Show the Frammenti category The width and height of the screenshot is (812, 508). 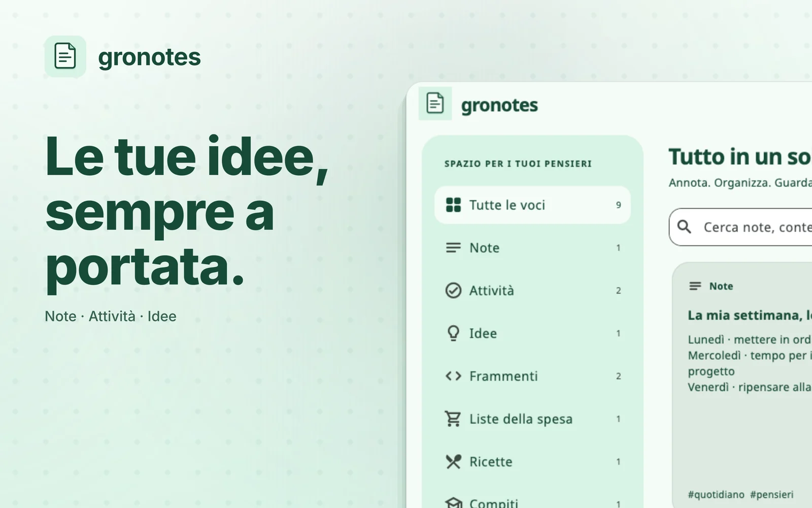[x=532, y=376]
